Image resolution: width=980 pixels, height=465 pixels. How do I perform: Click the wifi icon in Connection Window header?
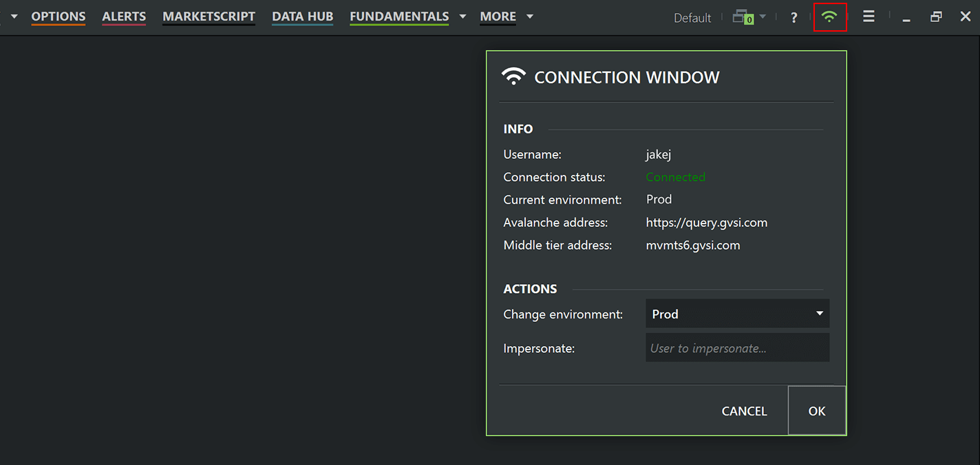pyautogui.click(x=513, y=76)
